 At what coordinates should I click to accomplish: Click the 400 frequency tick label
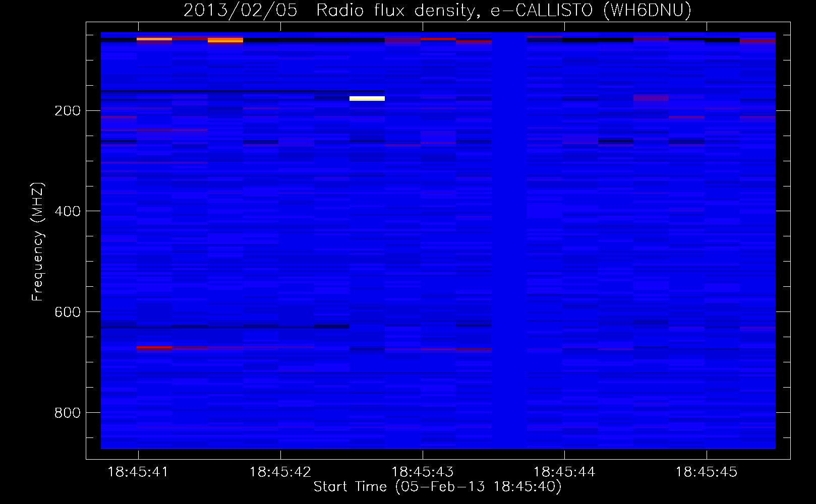(x=68, y=212)
